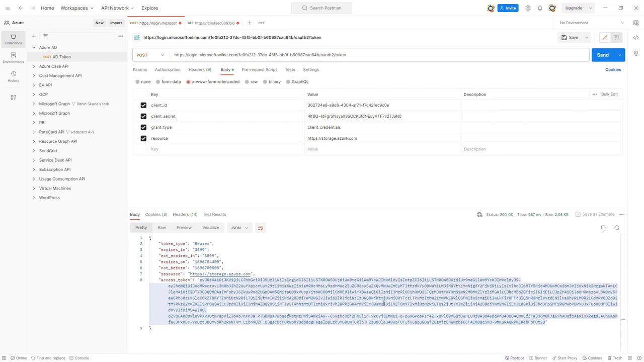
Task: Switch to the Headers (9) request tab
Action: [200, 70]
